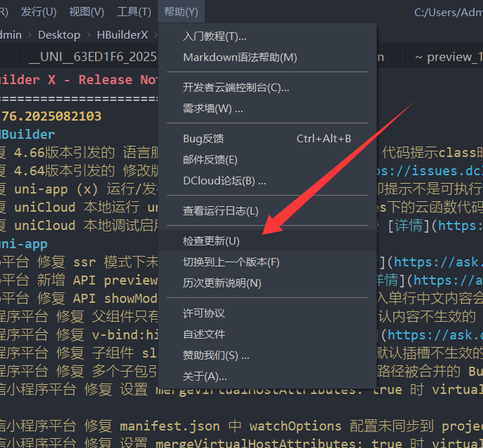Choose 赞助我们(S) ... menu item
The height and width of the screenshot is (448, 483).
point(267,355)
